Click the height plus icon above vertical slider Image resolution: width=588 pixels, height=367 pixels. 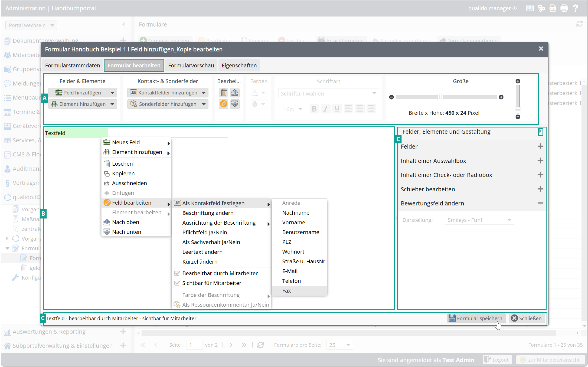[x=518, y=81]
